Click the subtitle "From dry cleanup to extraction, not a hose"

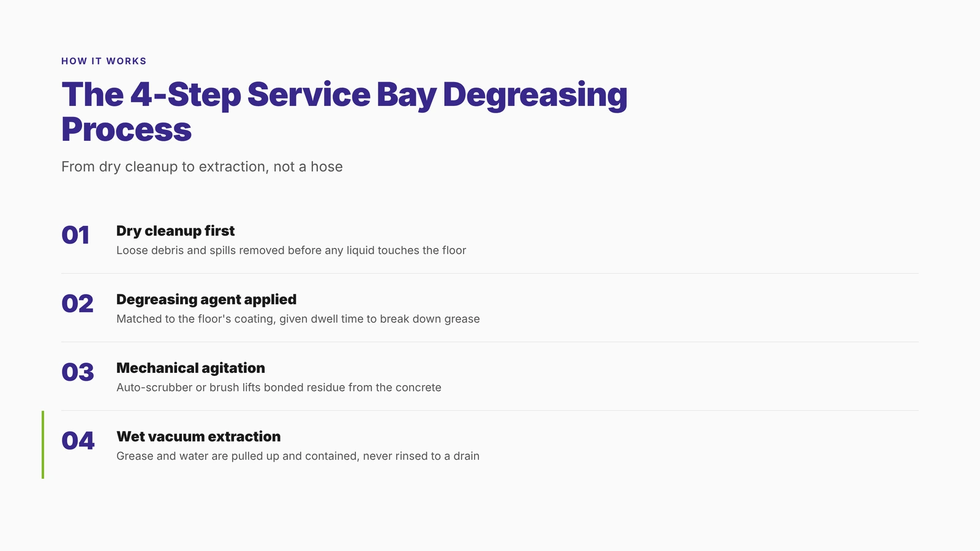click(202, 167)
